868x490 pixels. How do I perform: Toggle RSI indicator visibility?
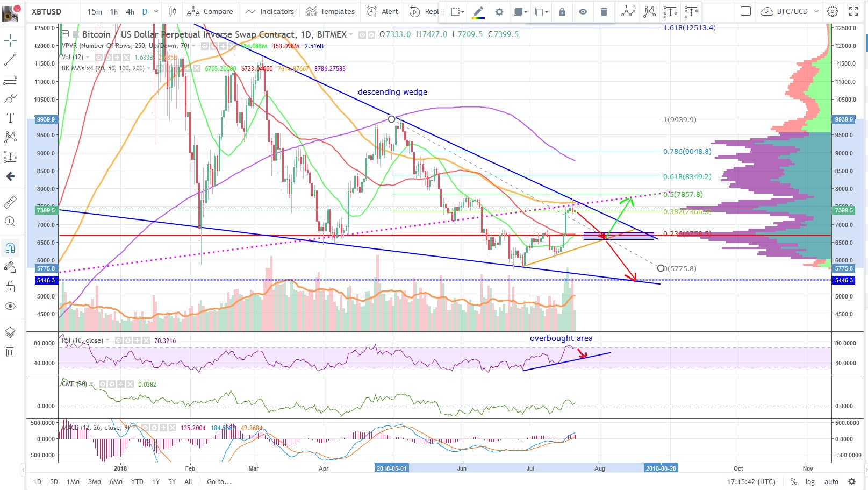pos(118,340)
